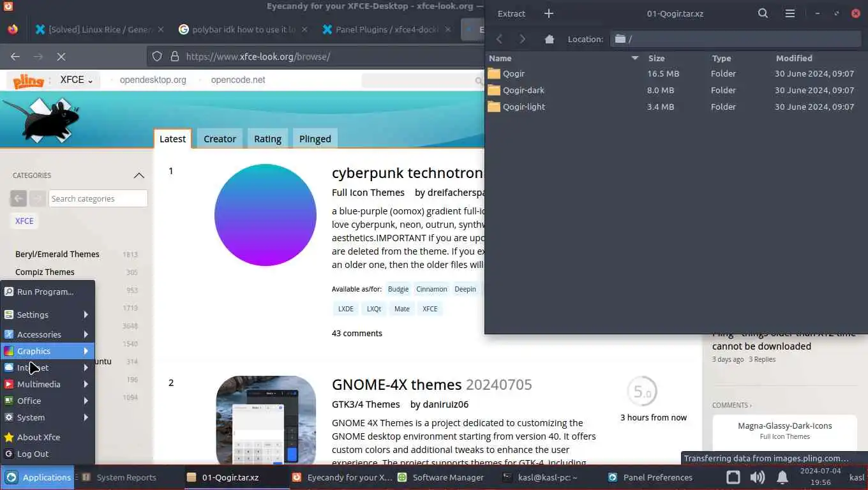Select the Qogir-light folder icon

[x=494, y=107]
